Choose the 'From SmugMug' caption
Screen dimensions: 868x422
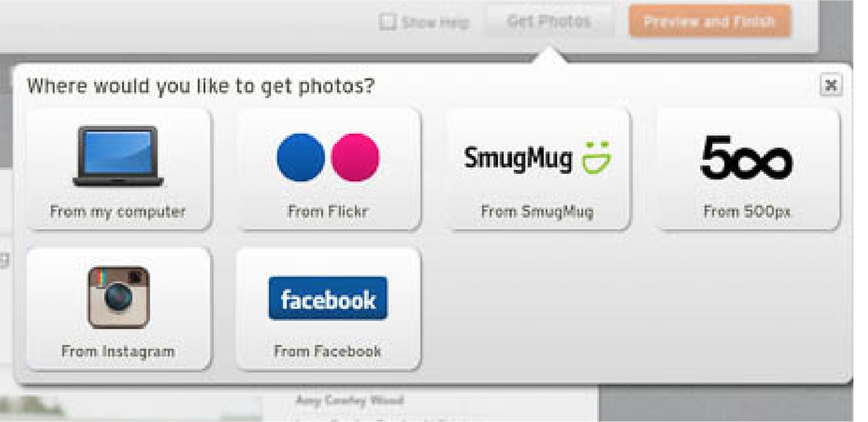537,212
